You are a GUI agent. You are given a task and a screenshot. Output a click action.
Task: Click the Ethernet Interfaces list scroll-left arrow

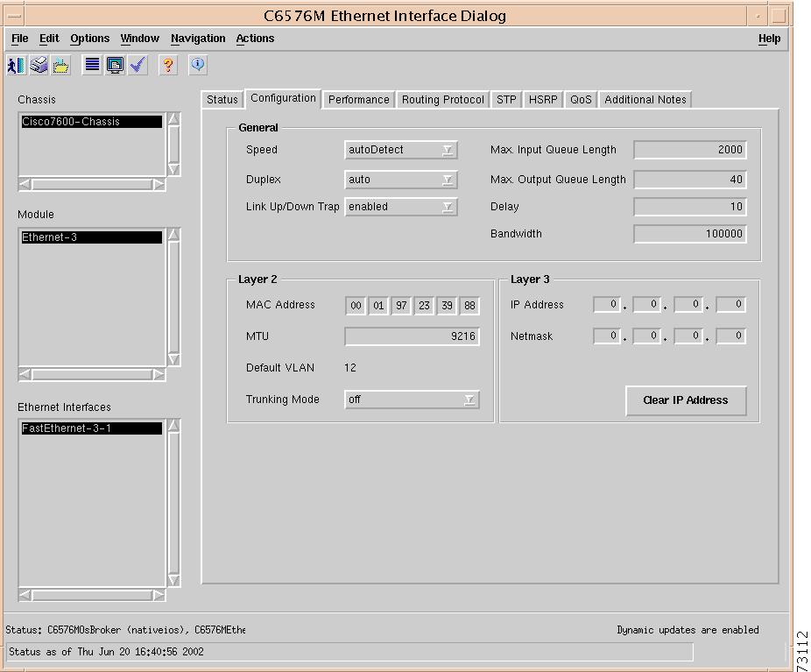[25, 596]
